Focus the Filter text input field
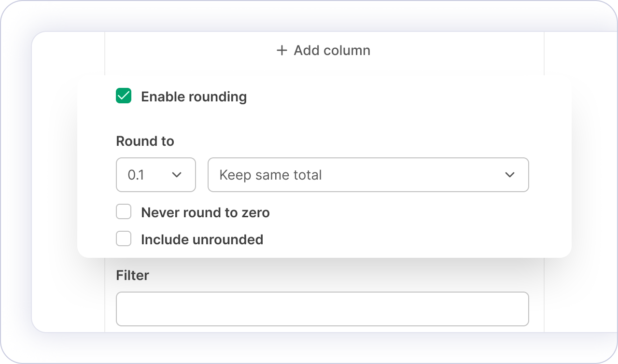This screenshot has height=364, width=618. tap(322, 309)
